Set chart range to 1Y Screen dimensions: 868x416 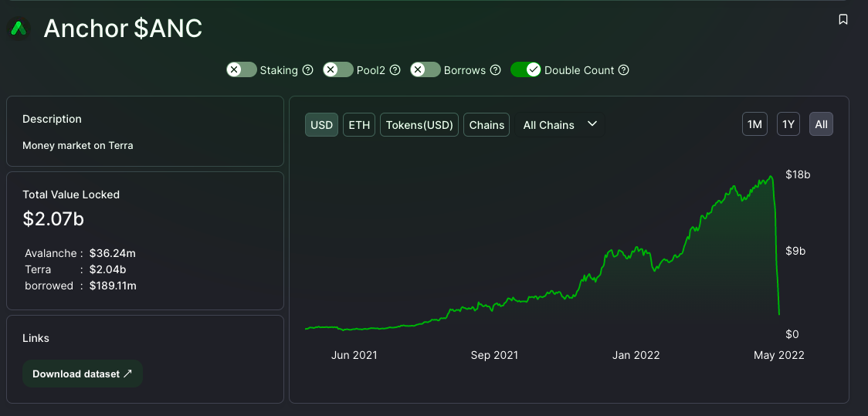click(788, 124)
